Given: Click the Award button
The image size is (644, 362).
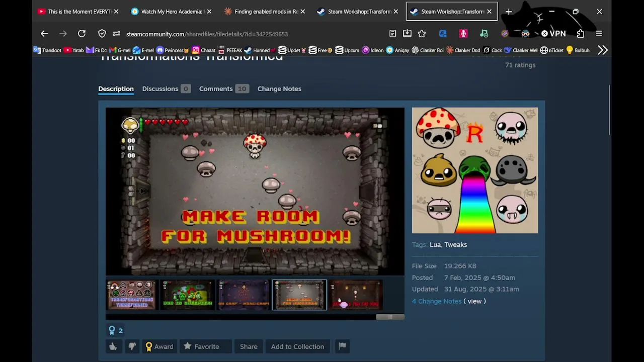Looking at the screenshot, I should [x=159, y=346].
